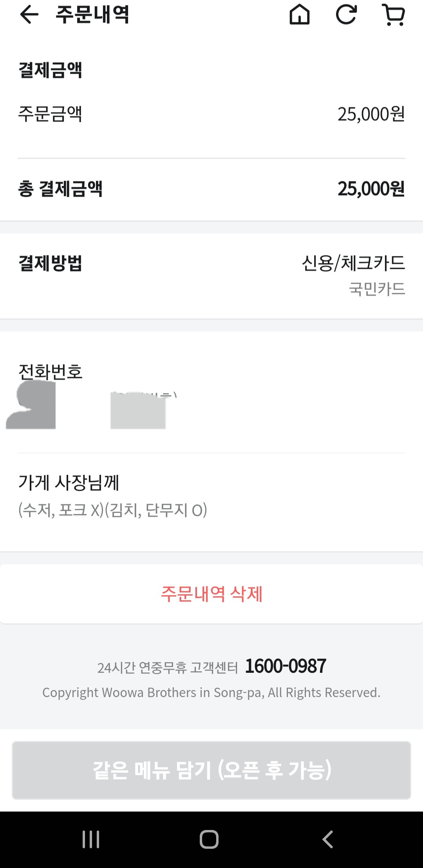Tap the 신용/체크카드 payment method text

click(353, 263)
